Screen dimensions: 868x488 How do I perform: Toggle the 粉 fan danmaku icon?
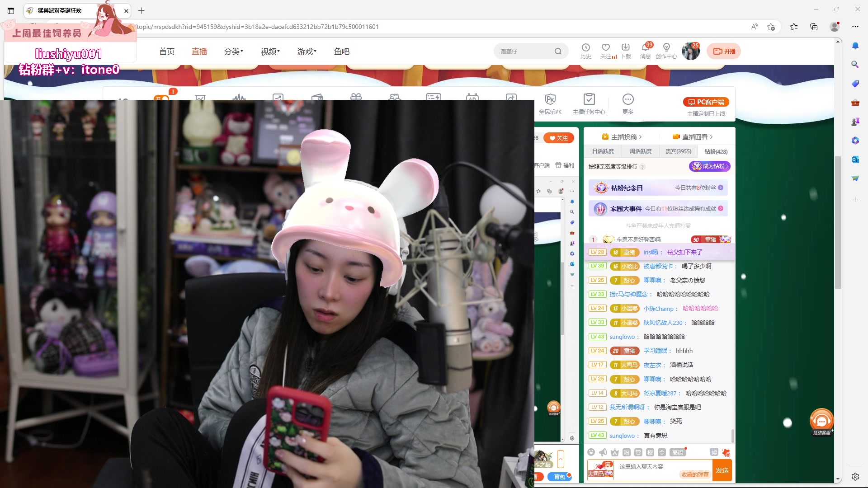click(627, 452)
